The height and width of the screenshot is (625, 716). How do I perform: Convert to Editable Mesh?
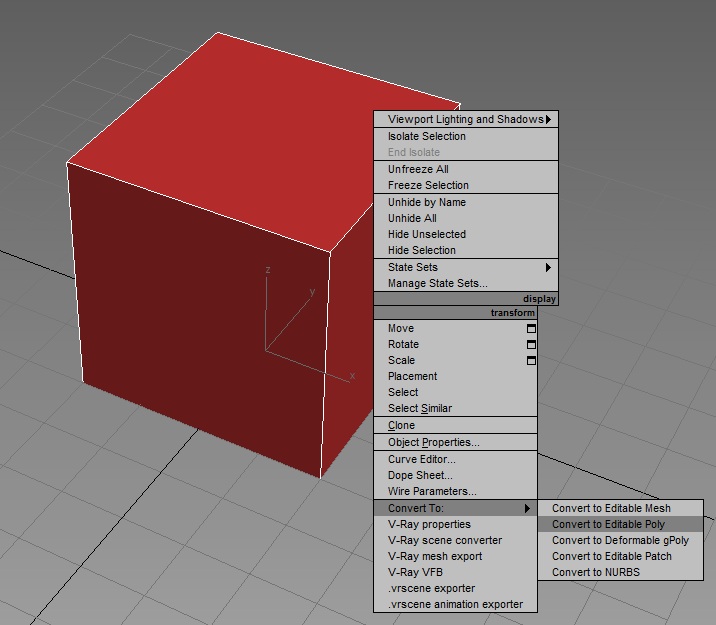621,508
